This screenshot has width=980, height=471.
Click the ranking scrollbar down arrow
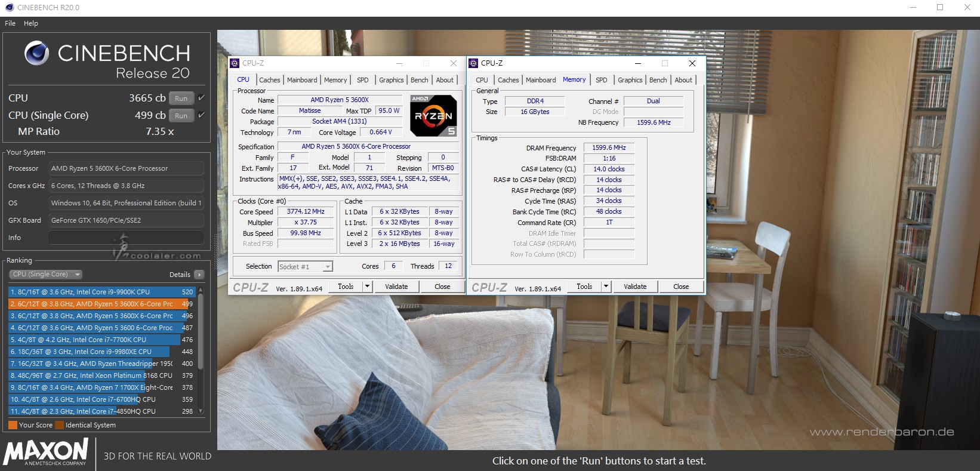pyautogui.click(x=201, y=411)
